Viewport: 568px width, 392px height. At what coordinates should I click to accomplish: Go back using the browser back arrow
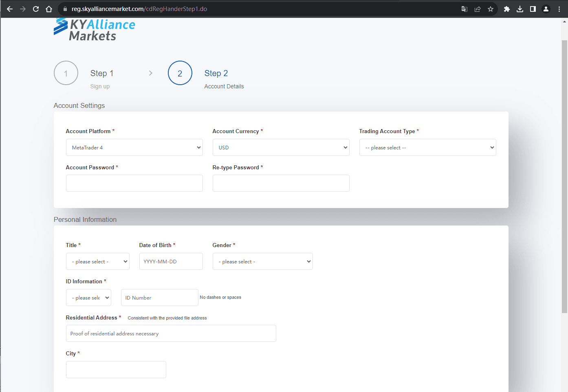click(10, 9)
